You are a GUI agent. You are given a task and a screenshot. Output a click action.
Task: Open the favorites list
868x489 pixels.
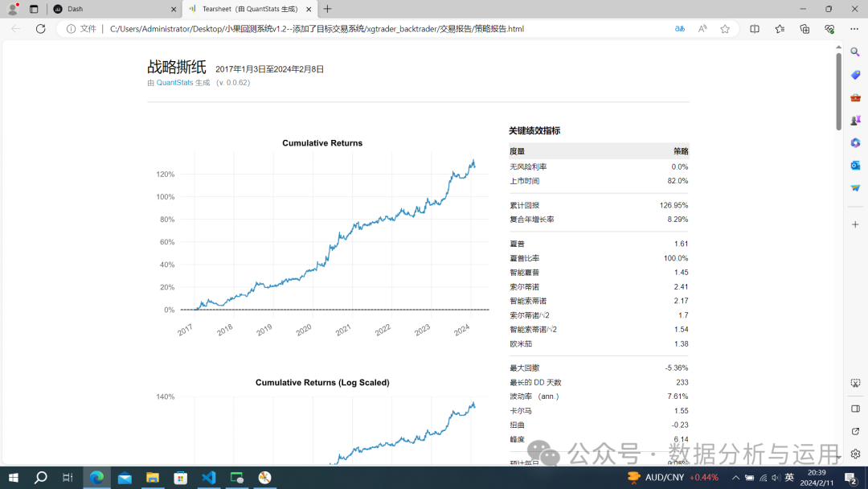780,29
